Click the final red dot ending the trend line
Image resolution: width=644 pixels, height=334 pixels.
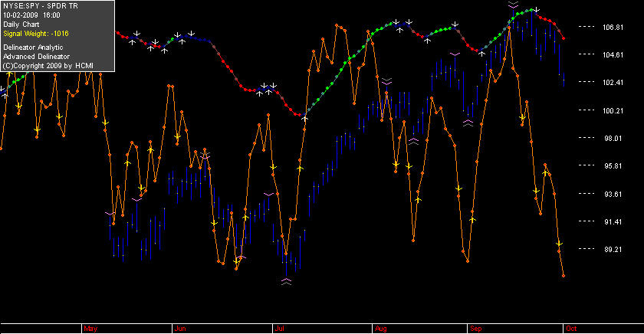563,38
